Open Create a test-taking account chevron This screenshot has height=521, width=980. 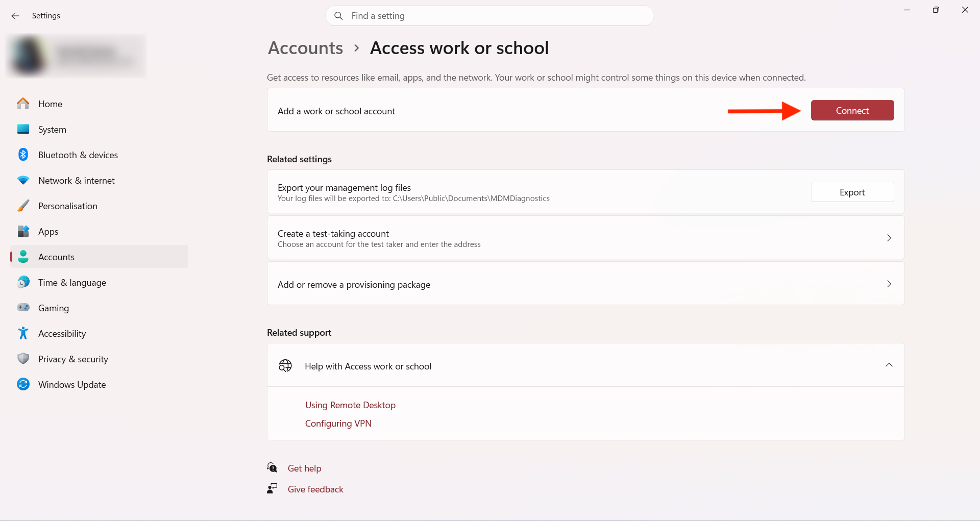tap(889, 238)
